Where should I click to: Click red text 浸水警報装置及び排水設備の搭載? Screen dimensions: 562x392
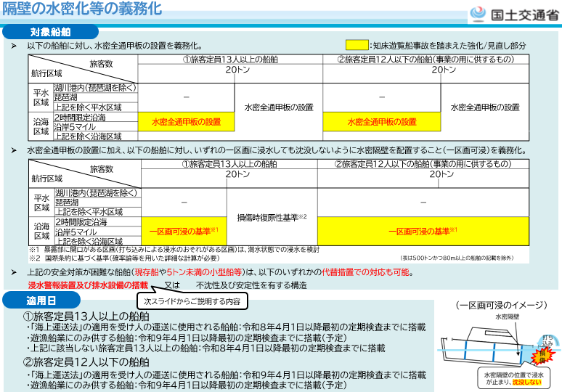[x=87, y=285]
